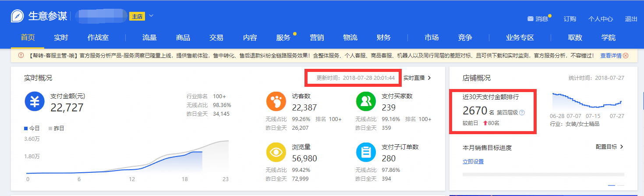Open 消息 envelope icon in header
This screenshot has width=644, height=196.
click(531, 19)
